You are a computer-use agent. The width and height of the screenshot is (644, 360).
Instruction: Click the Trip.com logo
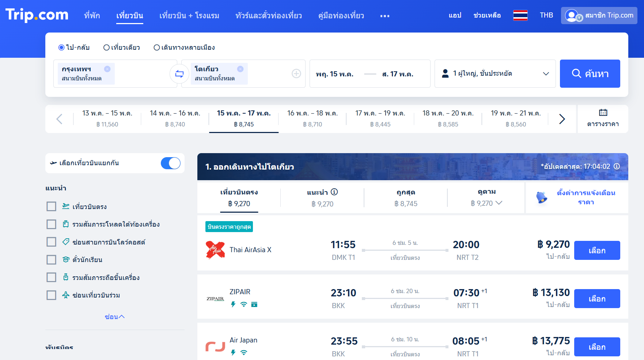(x=37, y=15)
